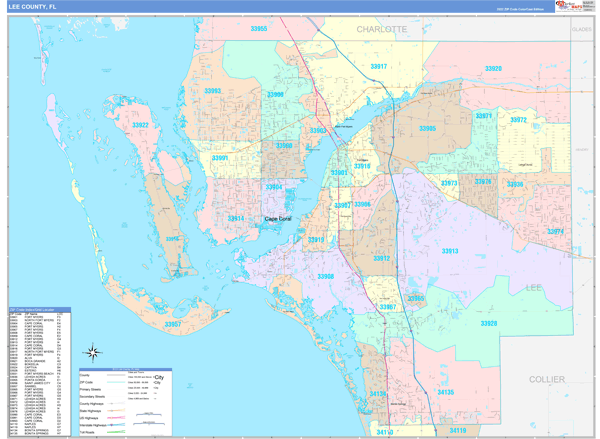Click the compass rose north arrow icon
The width and height of the screenshot is (600, 439).
pos(92,353)
